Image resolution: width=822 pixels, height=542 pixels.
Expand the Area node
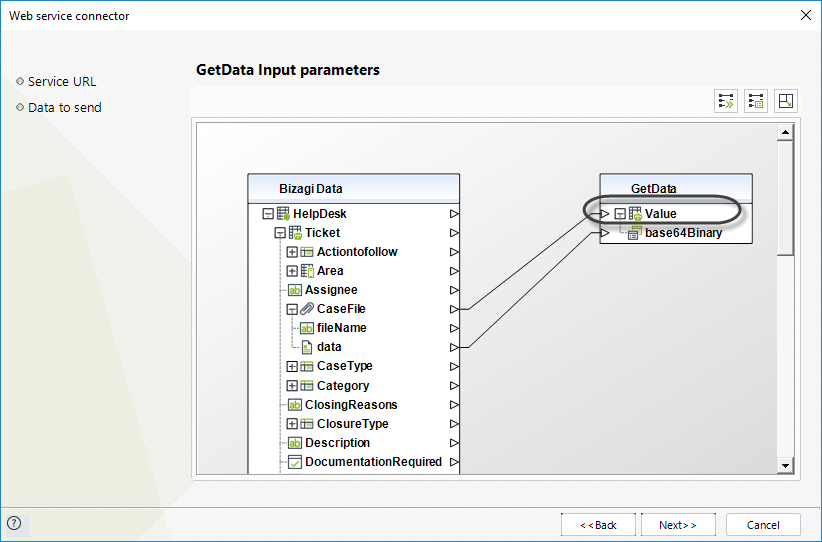pos(292,271)
